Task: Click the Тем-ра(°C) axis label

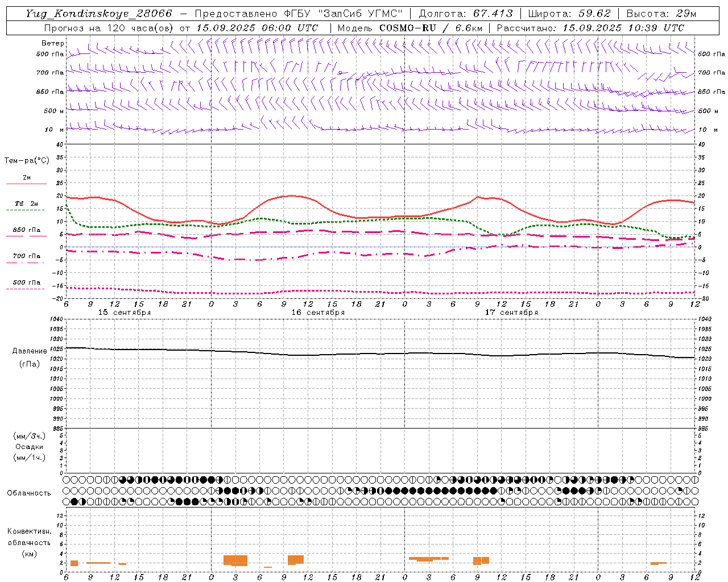Action: [27, 161]
